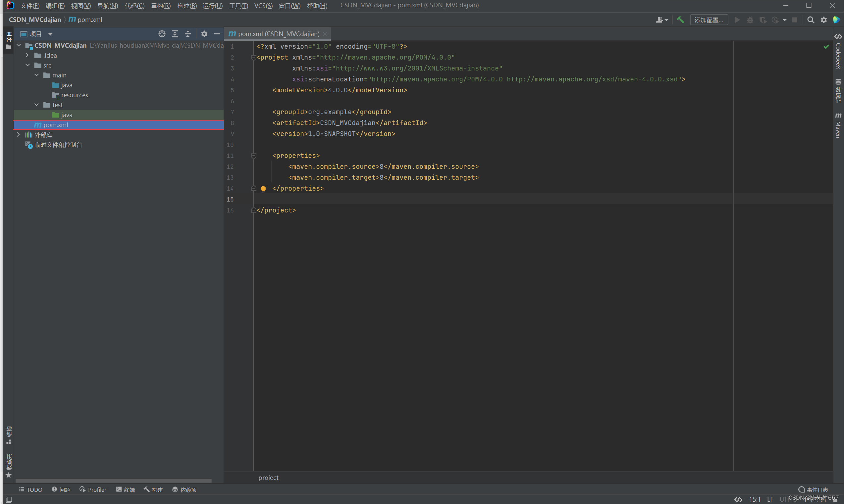Click the build project hammer icon
This screenshot has height=504, width=844.
tap(680, 20)
